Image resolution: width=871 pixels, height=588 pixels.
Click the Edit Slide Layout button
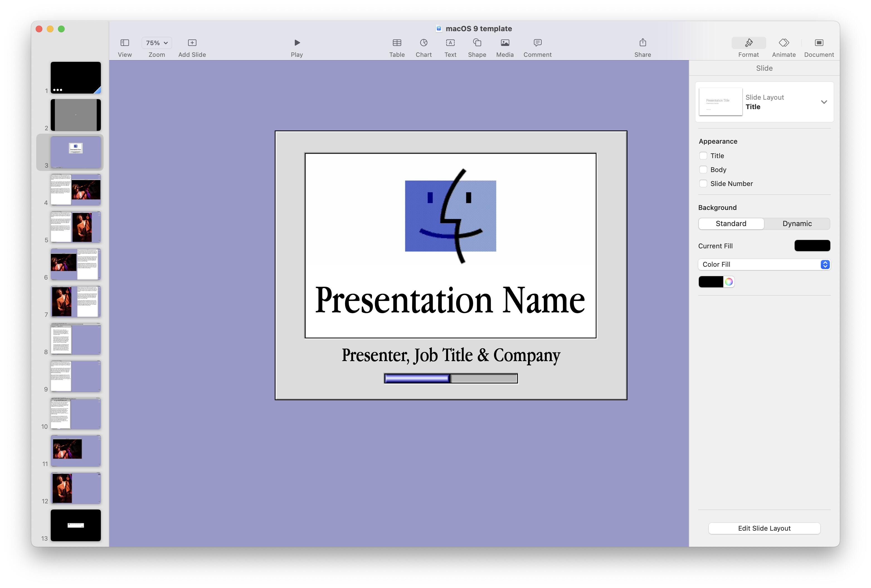764,528
